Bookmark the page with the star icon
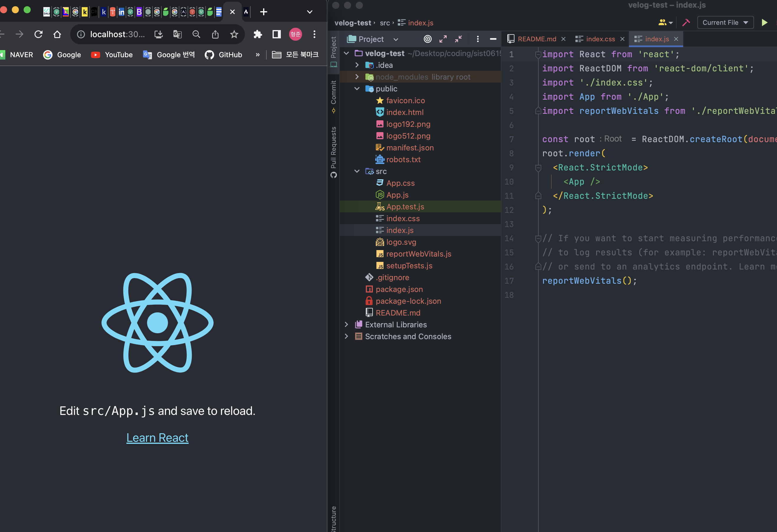The image size is (777, 532). click(x=234, y=34)
